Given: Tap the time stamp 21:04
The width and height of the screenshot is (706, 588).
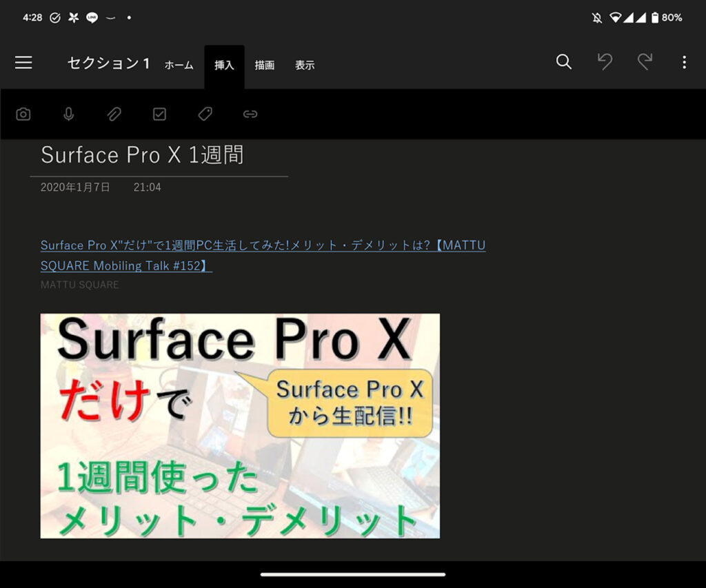Looking at the screenshot, I should [x=148, y=187].
